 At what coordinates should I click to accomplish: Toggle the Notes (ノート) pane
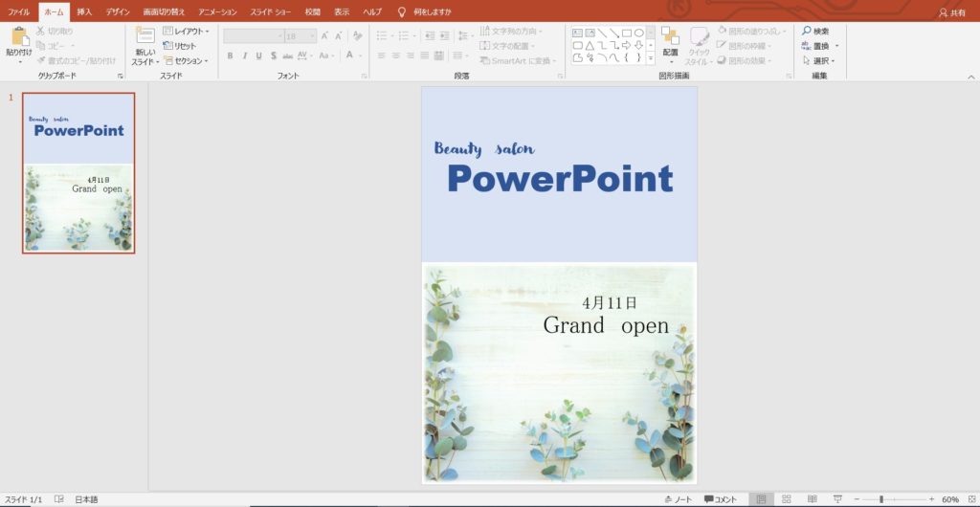(679, 499)
